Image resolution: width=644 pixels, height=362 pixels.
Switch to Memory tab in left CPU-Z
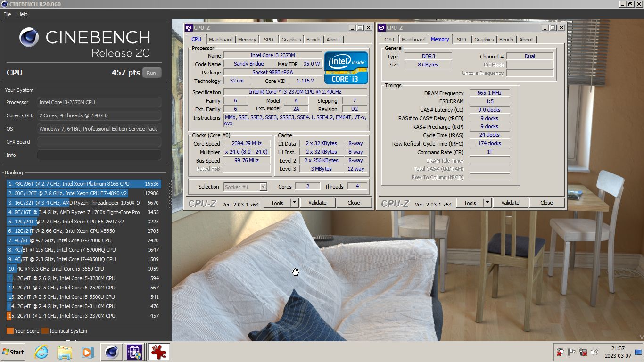[x=247, y=40]
